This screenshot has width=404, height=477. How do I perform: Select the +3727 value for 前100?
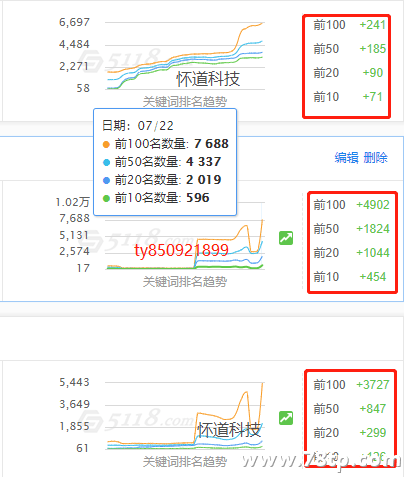click(x=373, y=385)
